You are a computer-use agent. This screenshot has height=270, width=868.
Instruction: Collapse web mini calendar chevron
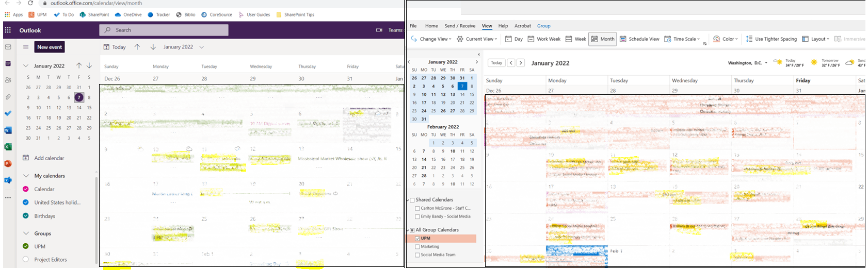26,66
